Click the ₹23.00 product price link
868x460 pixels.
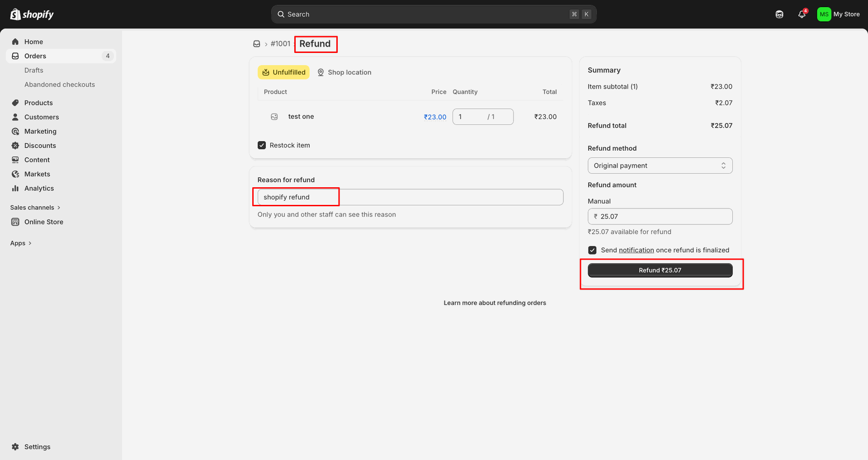tap(435, 117)
